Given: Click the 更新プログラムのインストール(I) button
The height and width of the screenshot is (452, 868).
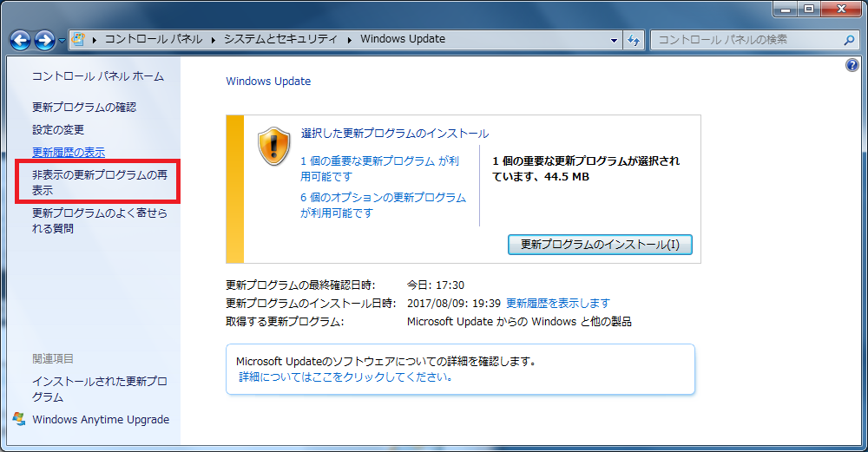Looking at the screenshot, I should pyautogui.click(x=600, y=245).
